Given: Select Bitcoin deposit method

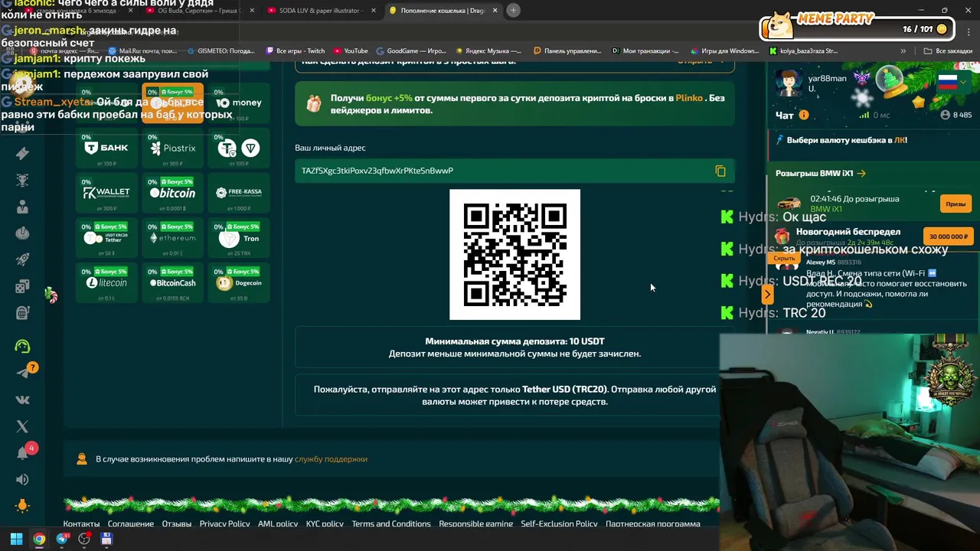Looking at the screenshot, I should click(172, 194).
